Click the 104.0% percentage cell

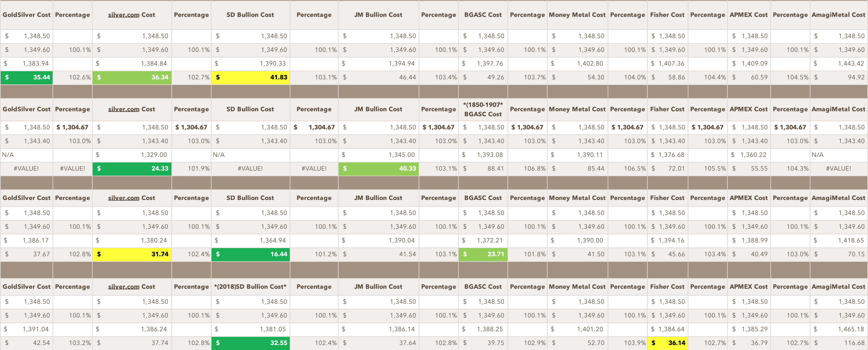click(627, 77)
